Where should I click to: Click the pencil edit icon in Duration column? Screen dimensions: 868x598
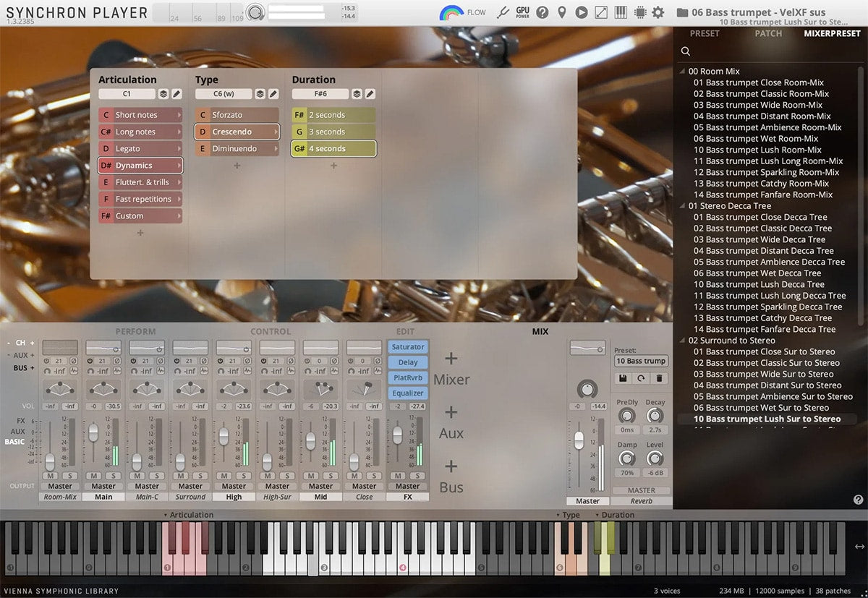tap(370, 94)
